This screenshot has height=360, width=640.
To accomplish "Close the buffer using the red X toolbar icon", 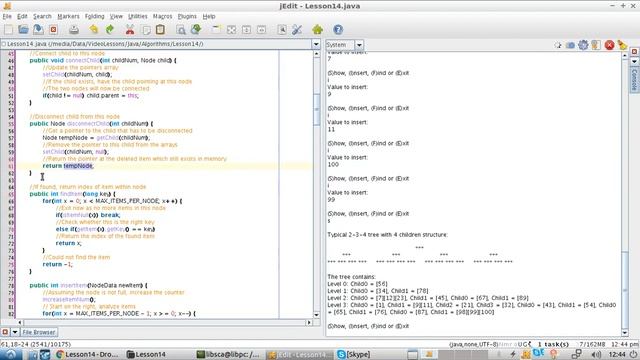I will coord(53,29).
